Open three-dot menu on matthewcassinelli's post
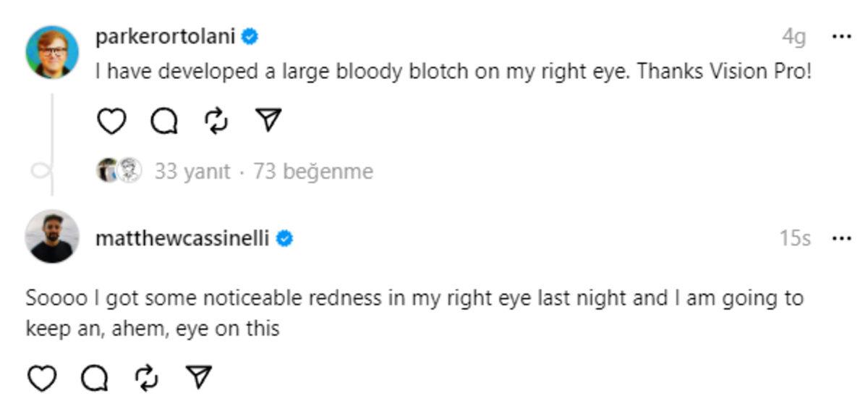The image size is (868, 404). tap(841, 237)
